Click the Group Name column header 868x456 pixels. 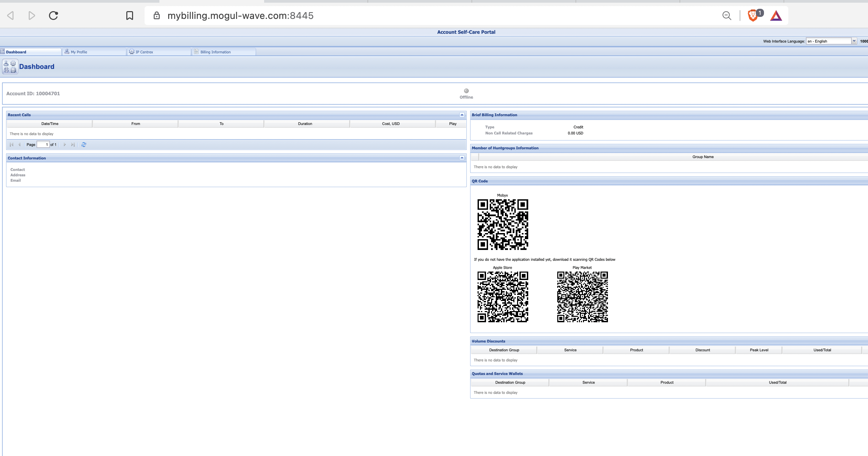pyautogui.click(x=703, y=157)
